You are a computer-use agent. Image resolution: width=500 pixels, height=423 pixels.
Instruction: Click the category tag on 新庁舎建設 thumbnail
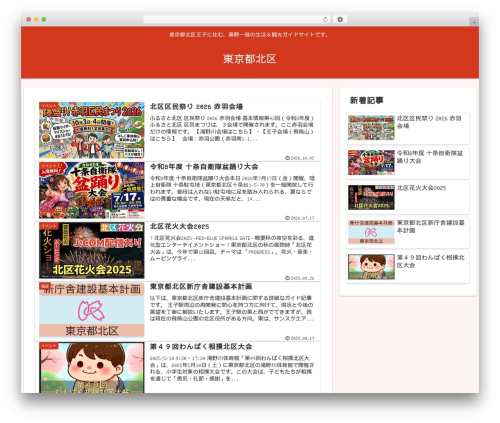tap(45, 286)
